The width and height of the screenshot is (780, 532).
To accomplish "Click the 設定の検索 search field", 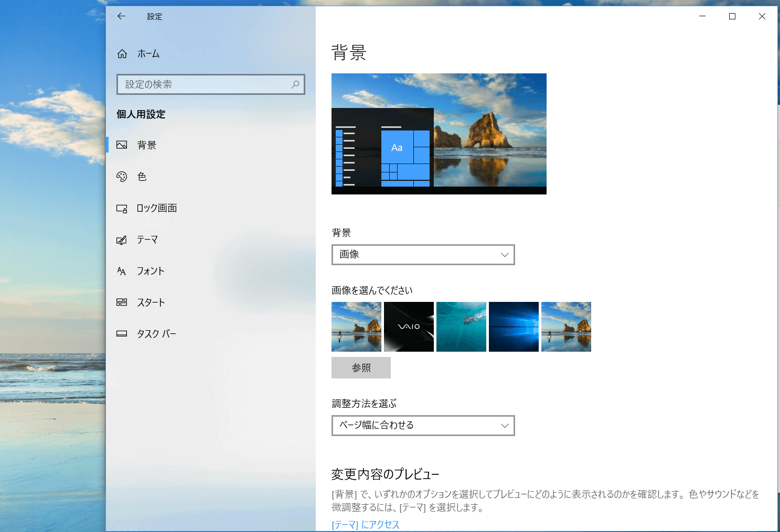I will tap(211, 84).
